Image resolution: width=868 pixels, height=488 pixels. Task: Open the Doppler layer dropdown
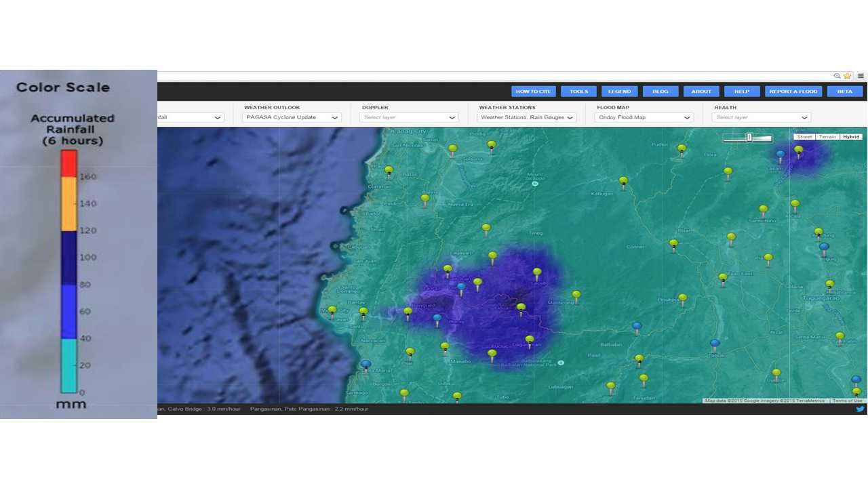(x=410, y=117)
